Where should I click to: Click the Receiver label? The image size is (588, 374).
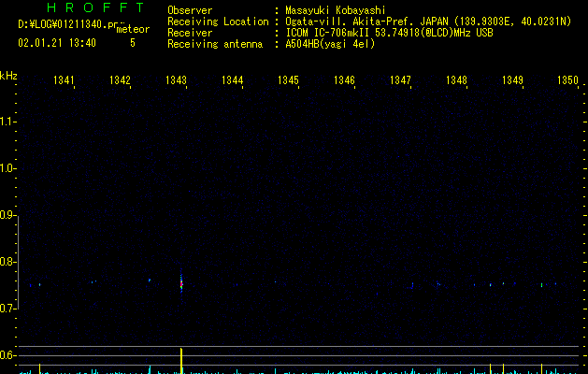[x=190, y=33]
